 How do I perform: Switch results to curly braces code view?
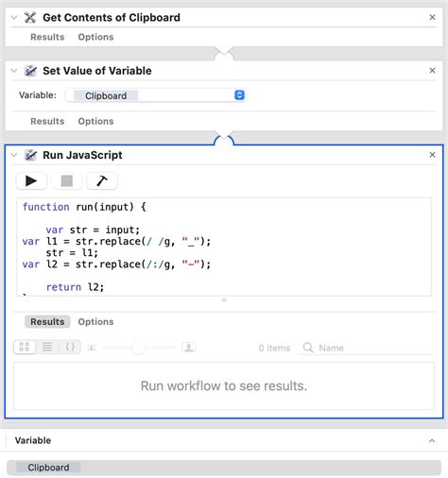pyautogui.click(x=70, y=347)
